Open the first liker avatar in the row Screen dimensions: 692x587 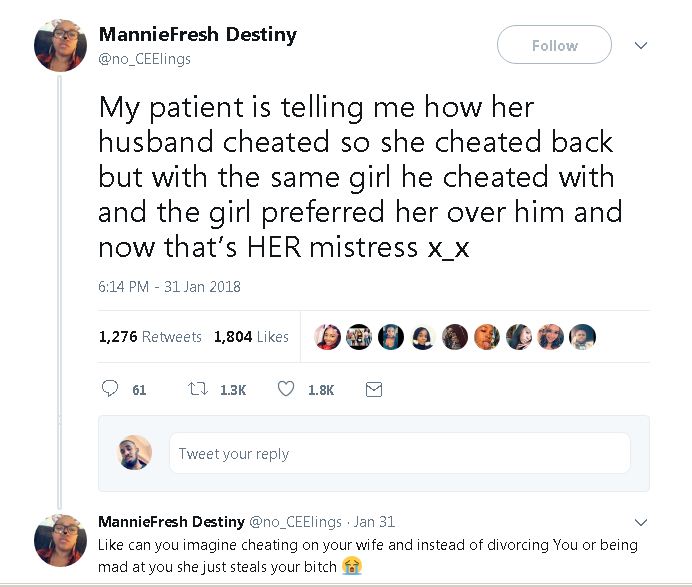(327, 337)
